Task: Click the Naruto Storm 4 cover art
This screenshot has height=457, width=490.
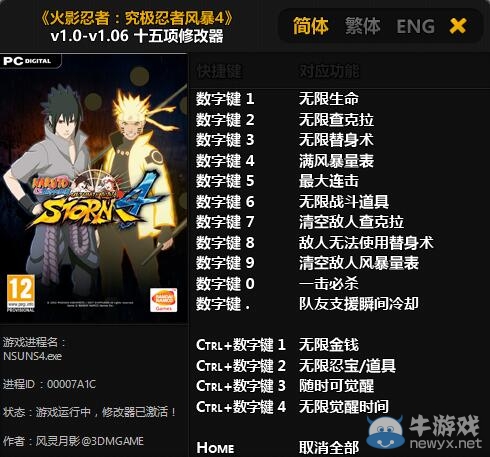Action: [x=93, y=188]
